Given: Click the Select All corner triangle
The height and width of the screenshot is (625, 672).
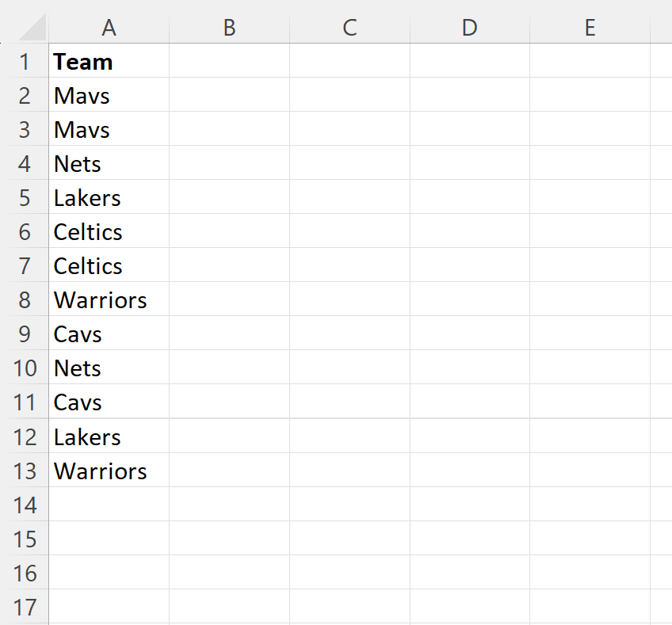Looking at the screenshot, I should pos(33,27).
